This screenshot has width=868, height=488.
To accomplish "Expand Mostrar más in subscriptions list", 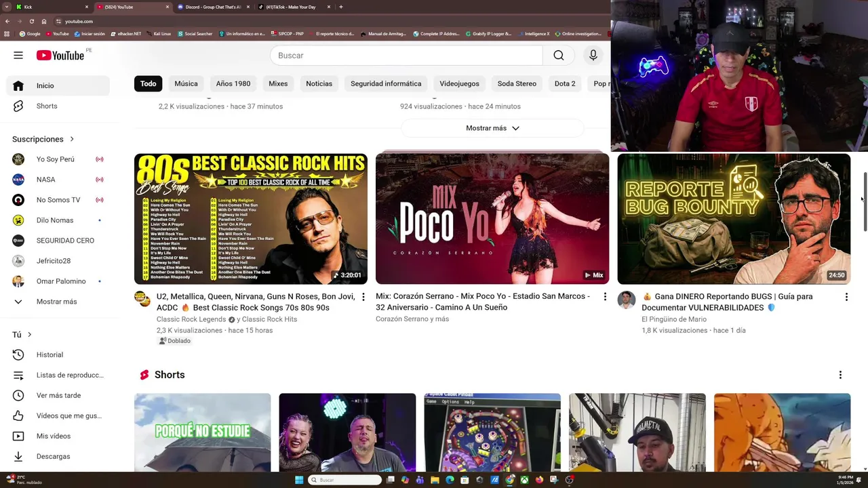I will tap(58, 302).
